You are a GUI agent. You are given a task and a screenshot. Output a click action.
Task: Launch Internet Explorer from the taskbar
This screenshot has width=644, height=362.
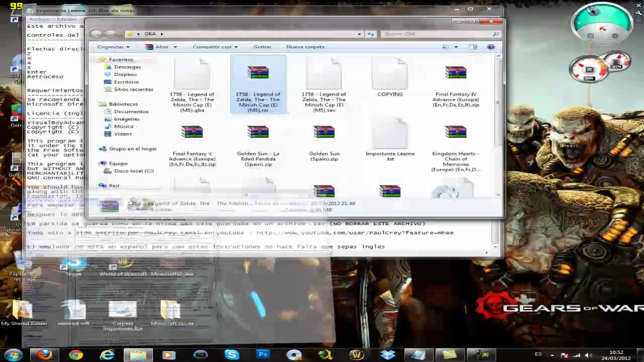(107, 355)
